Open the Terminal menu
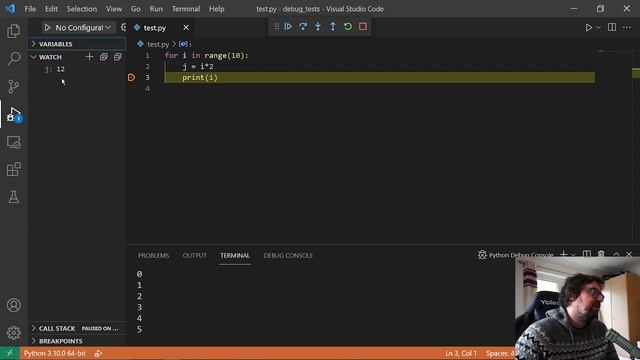The height and width of the screenshot is (360, 640). coord(186,9)
